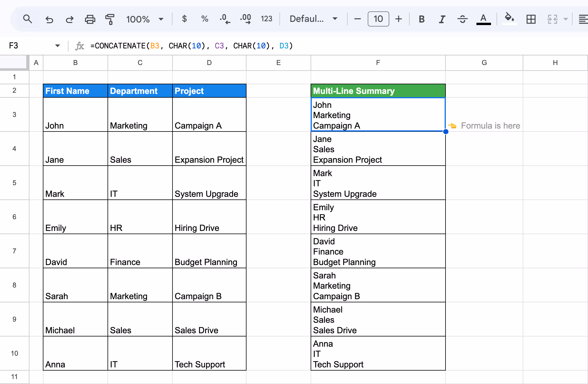The image size is (588, 384).
Task: Click the redo arrow icon
Action: click(70, 19)
